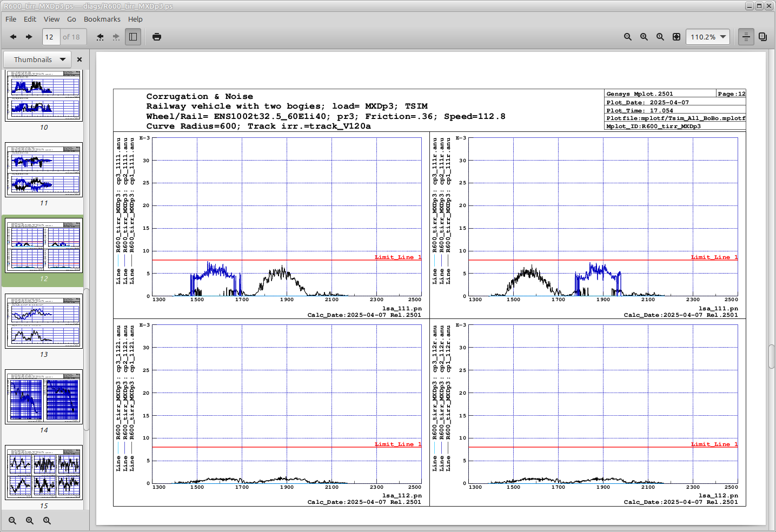
Task: Click the 'Corrugation & Noise' heading text
Action: 200,96
